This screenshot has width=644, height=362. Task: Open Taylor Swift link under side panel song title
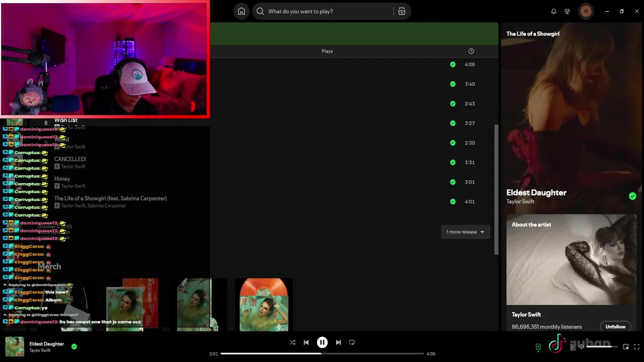[520, 202]
